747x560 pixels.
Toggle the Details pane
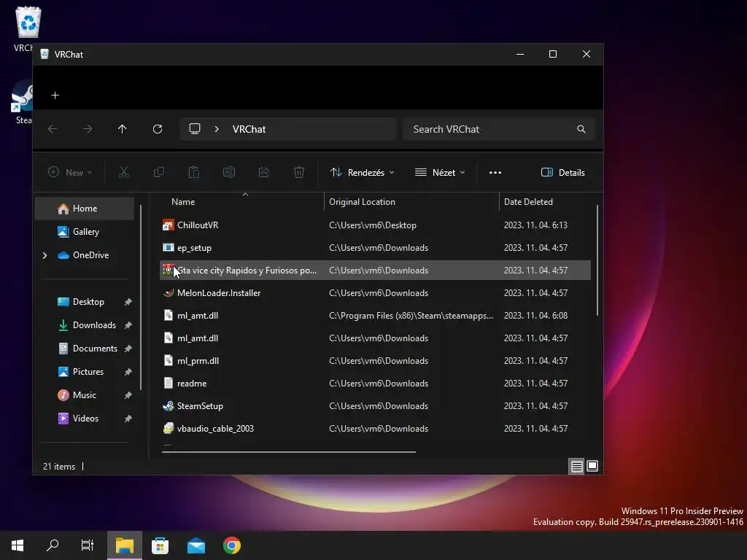563,172
